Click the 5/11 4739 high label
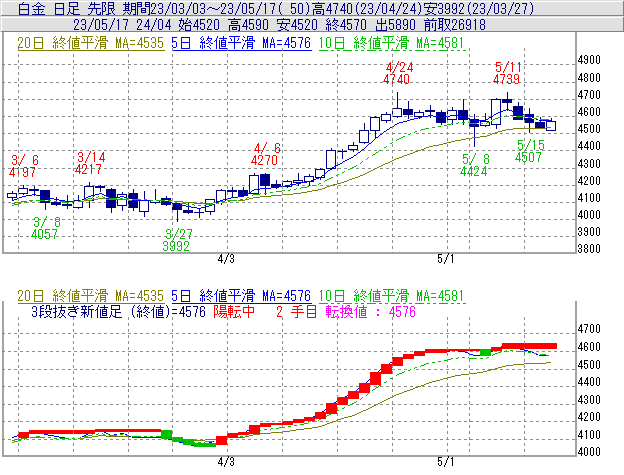This screenshot has height=475, width=624. 507,73
